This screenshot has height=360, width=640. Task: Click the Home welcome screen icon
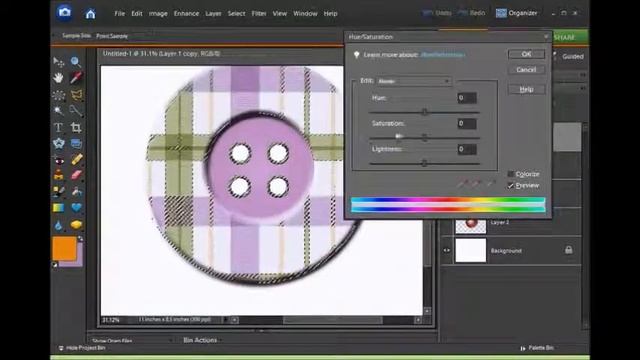point(90,14)
